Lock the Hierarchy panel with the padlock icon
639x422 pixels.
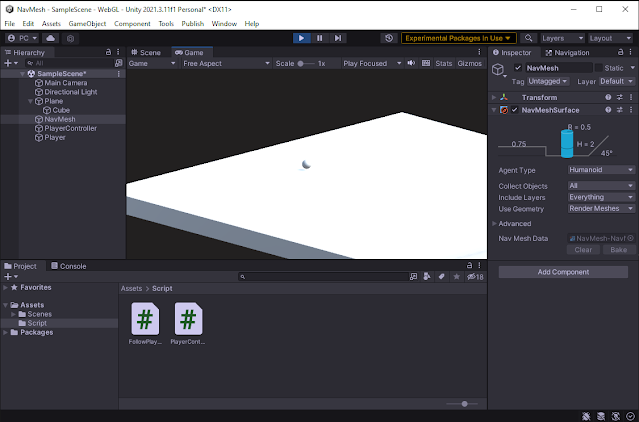click(x=108, y=52)
